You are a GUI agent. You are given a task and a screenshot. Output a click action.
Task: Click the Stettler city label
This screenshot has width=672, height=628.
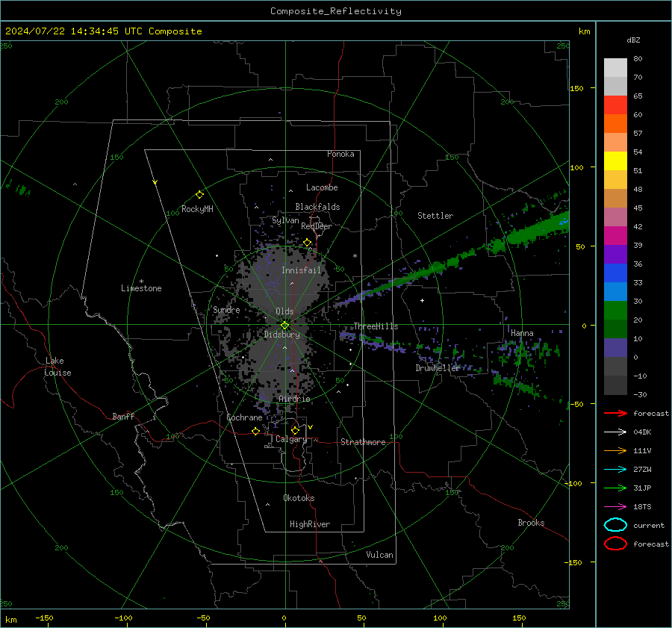(x=435, y=216)
